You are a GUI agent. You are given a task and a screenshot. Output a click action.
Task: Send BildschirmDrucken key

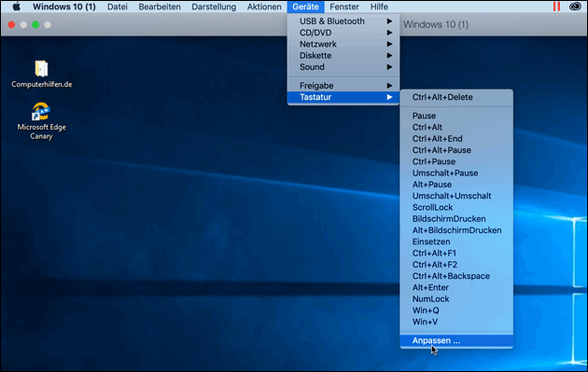click(x=456, y=219)
